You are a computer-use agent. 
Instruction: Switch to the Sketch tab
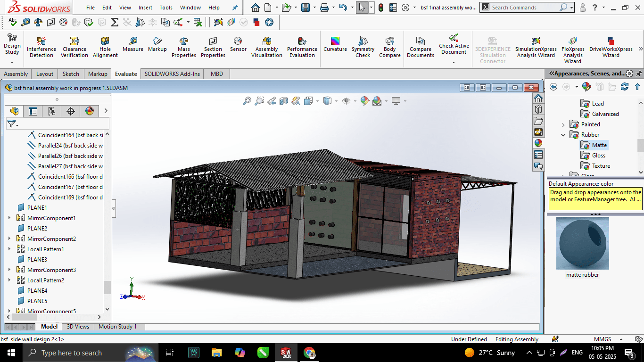[x=71, y=74]
